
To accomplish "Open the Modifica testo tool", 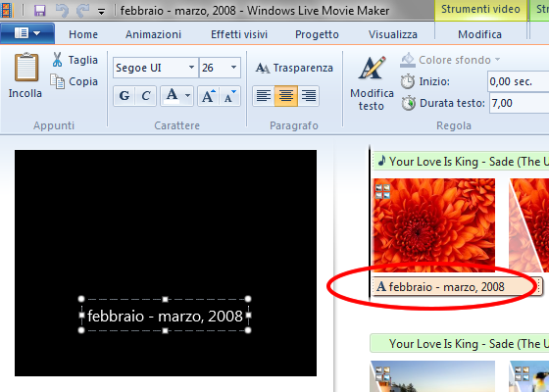I will coord(372,83).
